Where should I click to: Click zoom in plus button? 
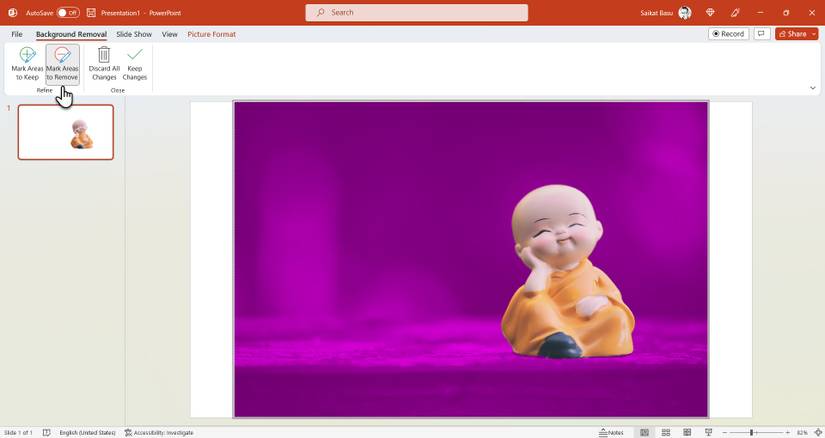pyautogui.click(x=787, y=433)
